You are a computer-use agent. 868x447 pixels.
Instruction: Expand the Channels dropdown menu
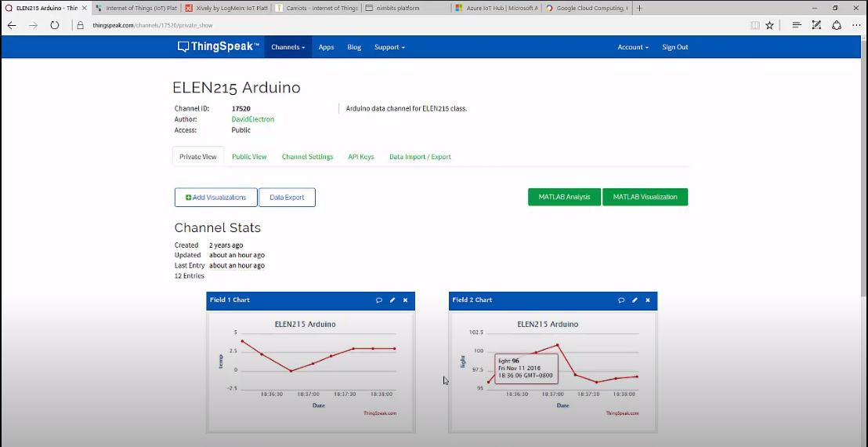(x=288, y=47)
